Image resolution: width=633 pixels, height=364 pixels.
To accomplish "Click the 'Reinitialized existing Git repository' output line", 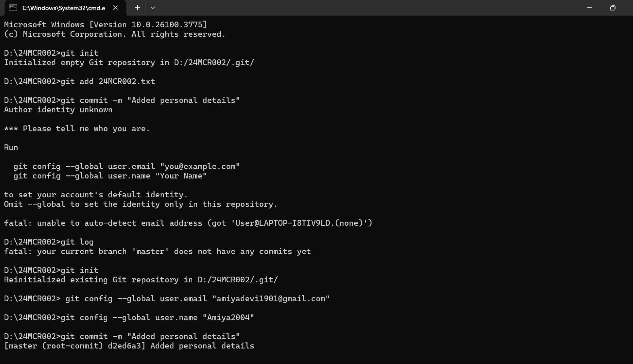I will coord(141,280).
